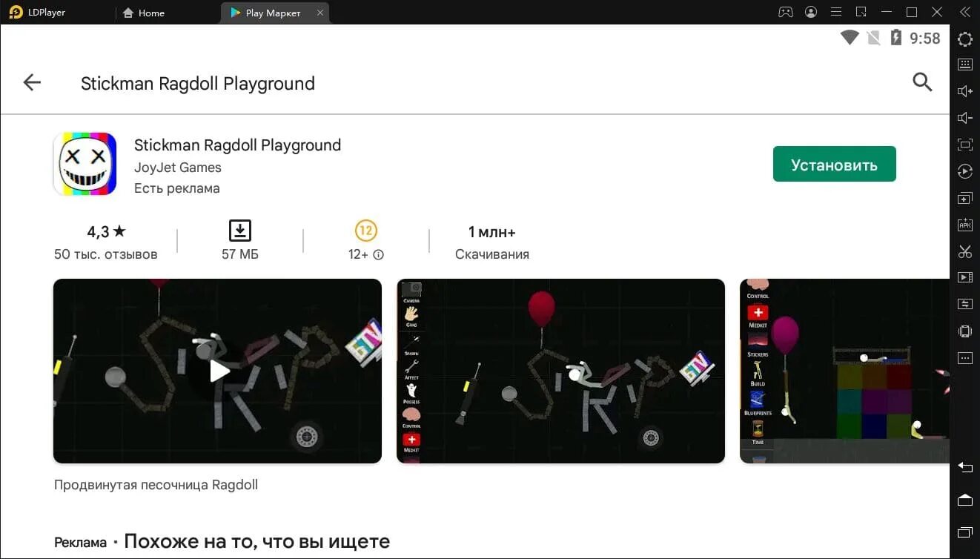The image size is (980, 559).
Task: Tap the Stickman Ragdoll Playground app icon
Action: pyautogui.click(x=85, y=164)
